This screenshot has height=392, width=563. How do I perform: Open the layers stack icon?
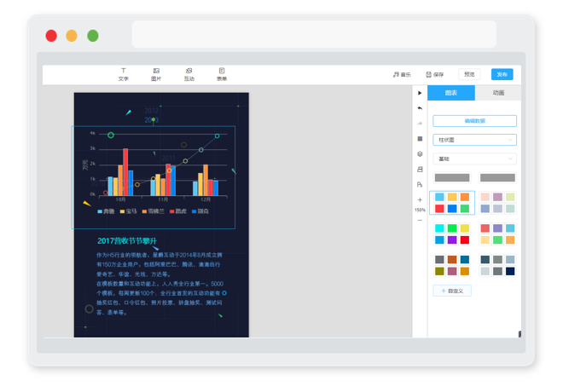click(420, 154)
